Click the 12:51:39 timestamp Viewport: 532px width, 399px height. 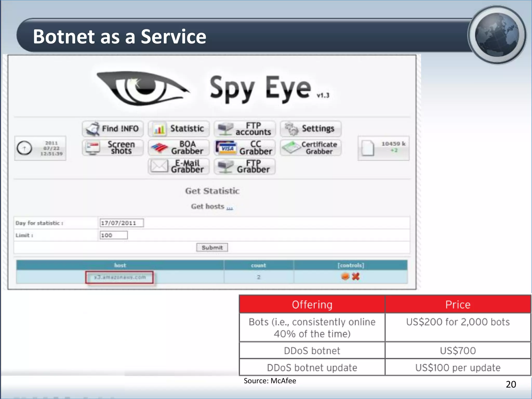51,154
